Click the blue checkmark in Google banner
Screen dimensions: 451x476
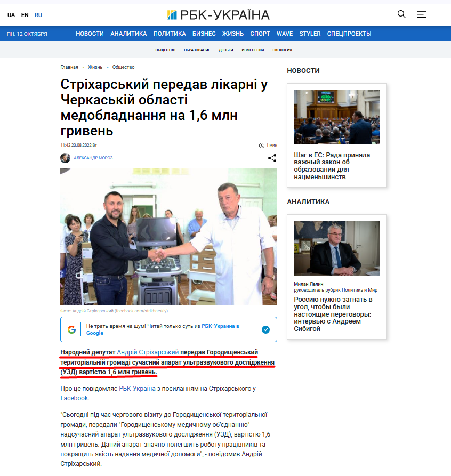tap(265, 329)
